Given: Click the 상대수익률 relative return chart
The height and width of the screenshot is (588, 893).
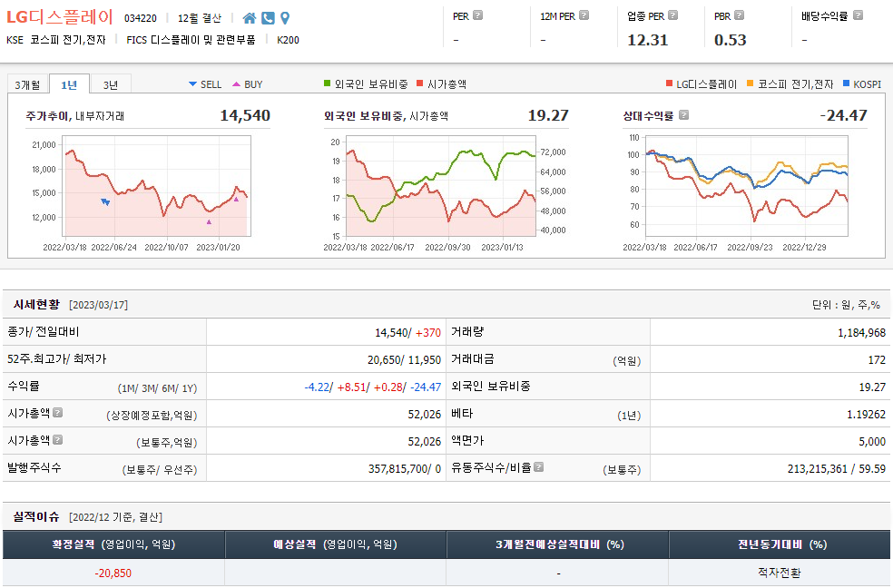Looking at the screenshot, I should [x=746, y=186].
